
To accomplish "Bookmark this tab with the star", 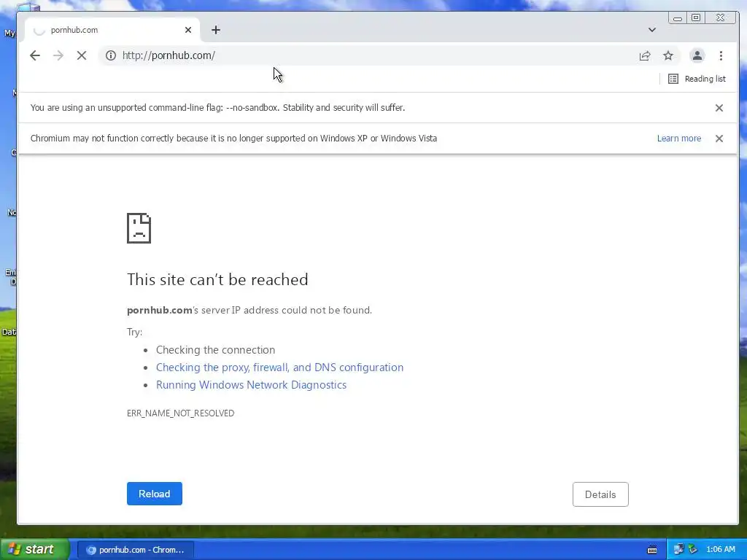I will pyautogui.click(x=668, y=55).
